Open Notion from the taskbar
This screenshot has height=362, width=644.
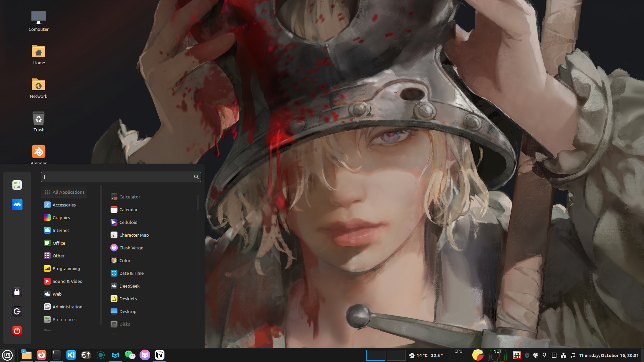(160, 355)
